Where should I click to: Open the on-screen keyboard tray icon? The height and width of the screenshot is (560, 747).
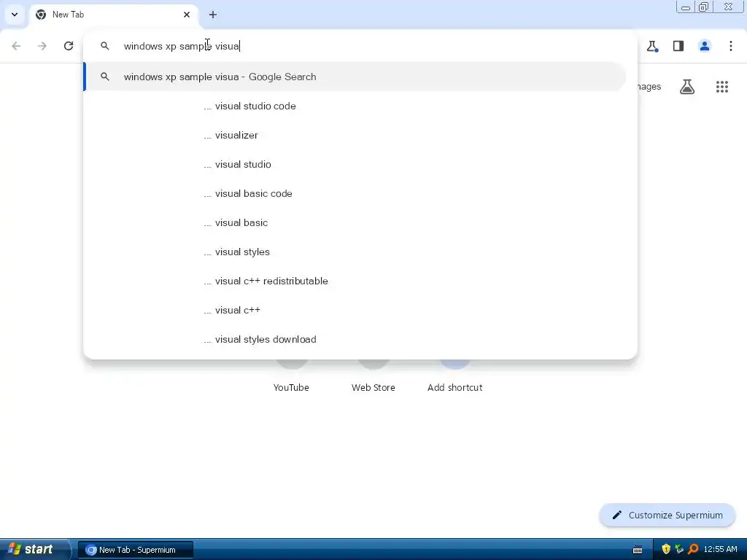tap(638, 550)
